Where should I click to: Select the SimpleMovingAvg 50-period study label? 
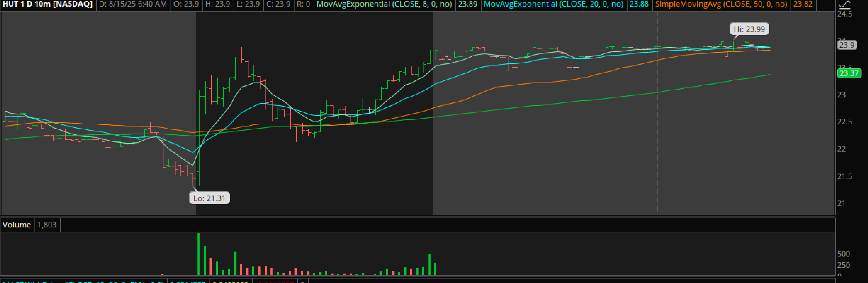coord(721,4)
